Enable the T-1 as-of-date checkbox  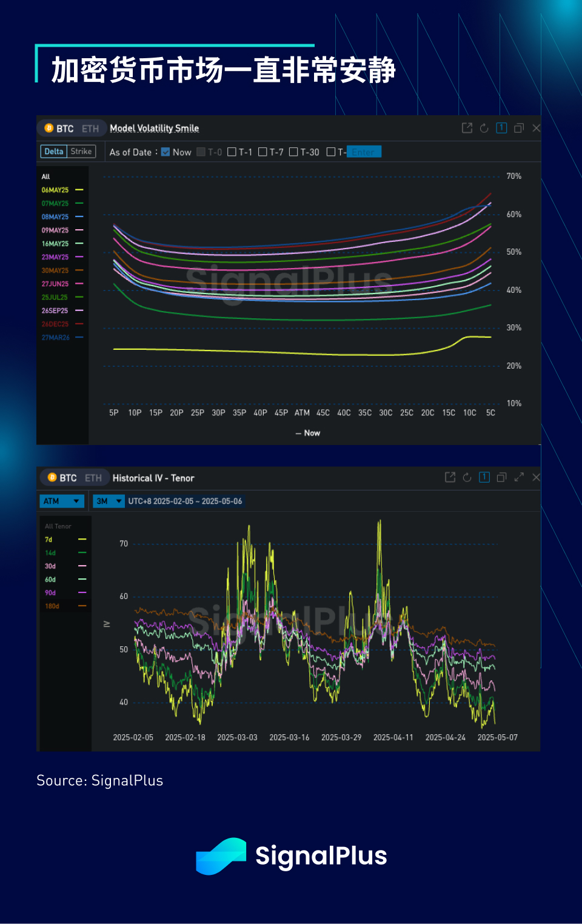tap(232, 152)
